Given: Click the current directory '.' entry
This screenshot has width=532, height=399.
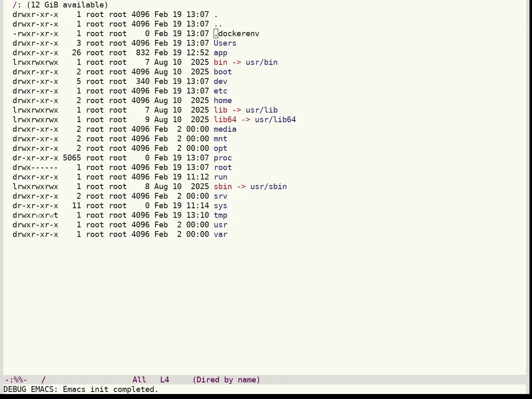Looking at the screenshot, I should pyautogui.click(x=216, y=15).
